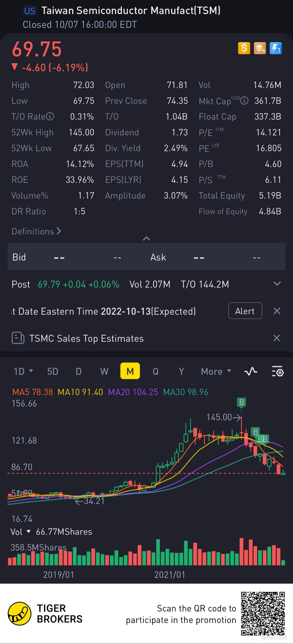Tap the 145.00 high marker on chart

(x=224, y=417)
